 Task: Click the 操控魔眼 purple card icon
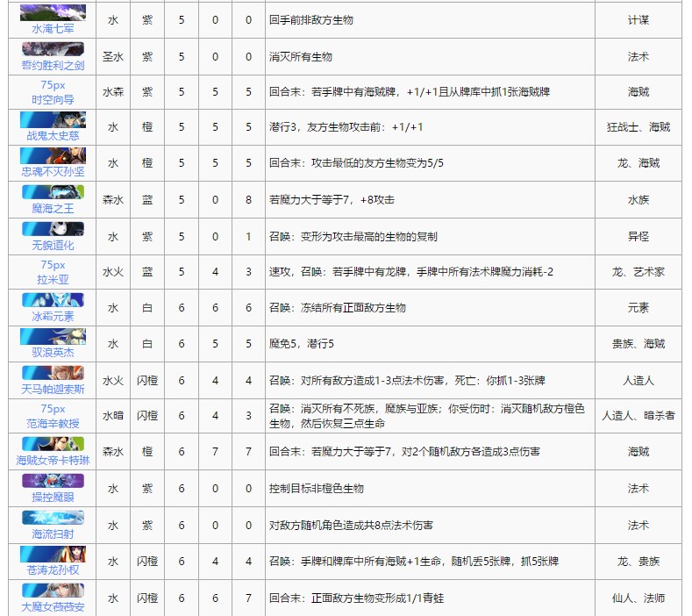tap(53, 481)
